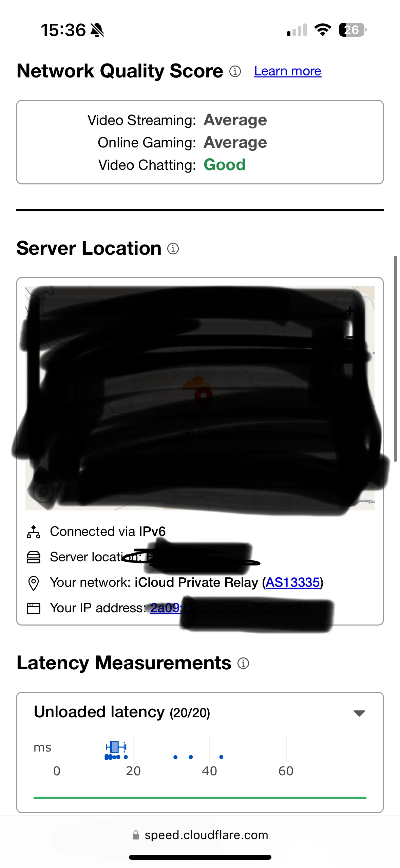Tap the Latency Measurements info icon

pos(243,663)
